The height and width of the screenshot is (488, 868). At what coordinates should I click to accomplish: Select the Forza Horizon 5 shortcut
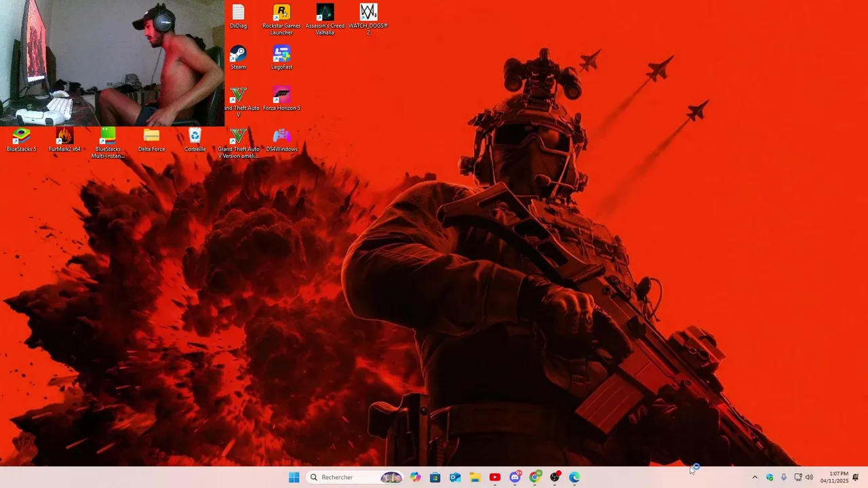point(281,99)
